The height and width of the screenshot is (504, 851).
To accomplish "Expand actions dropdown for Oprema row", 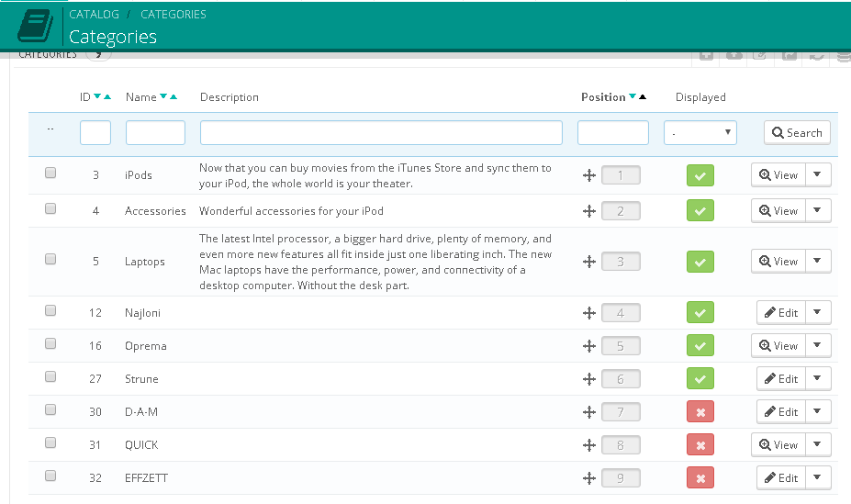I will 818,345.
